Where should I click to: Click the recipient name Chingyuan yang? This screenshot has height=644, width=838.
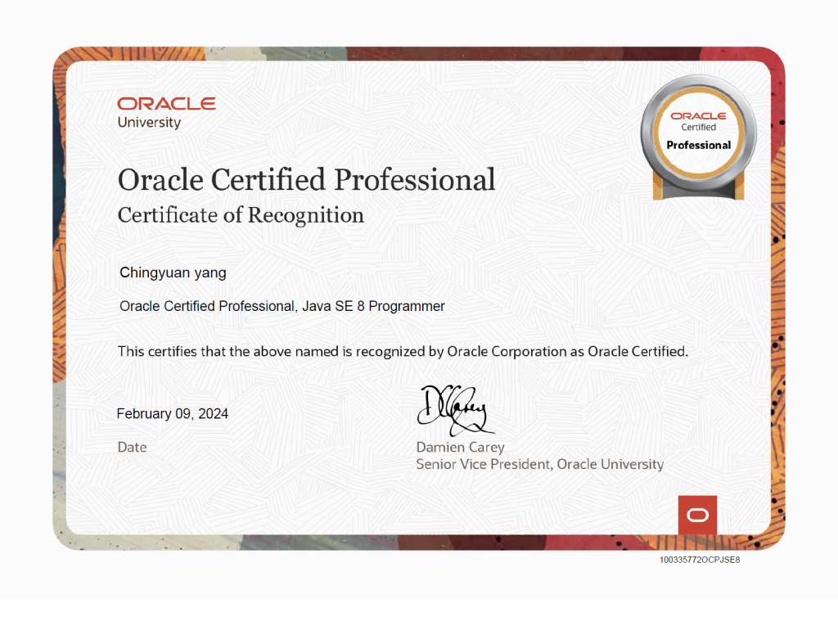coord(173,272)
